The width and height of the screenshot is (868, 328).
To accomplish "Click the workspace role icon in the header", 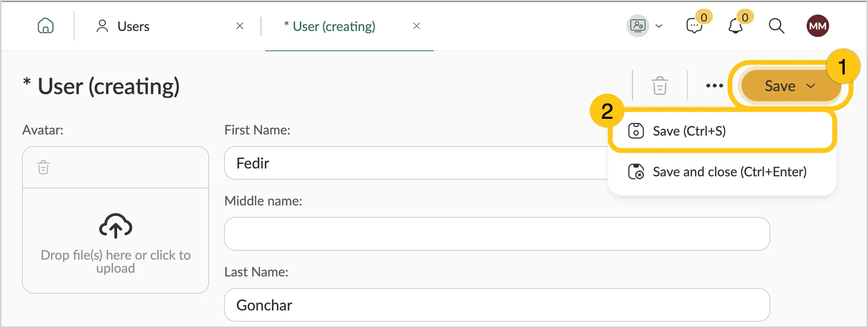I will 638,26.
